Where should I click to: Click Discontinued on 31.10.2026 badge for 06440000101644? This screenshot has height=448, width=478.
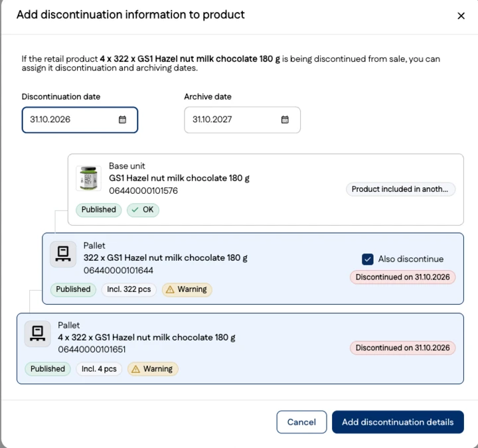pos(403,277)
